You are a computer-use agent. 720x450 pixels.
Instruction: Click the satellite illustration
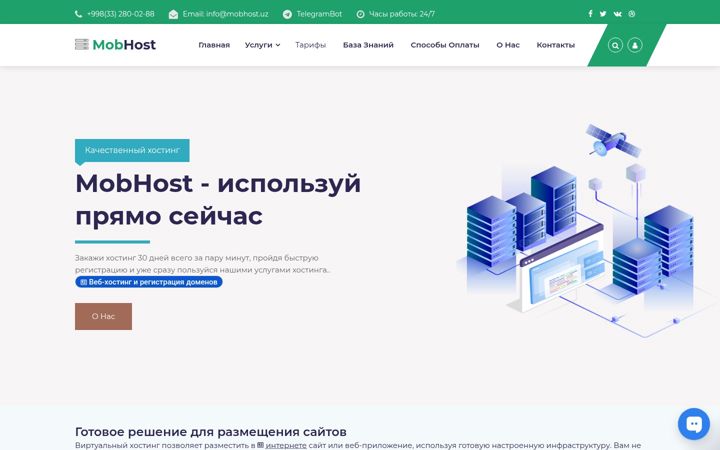613,141
